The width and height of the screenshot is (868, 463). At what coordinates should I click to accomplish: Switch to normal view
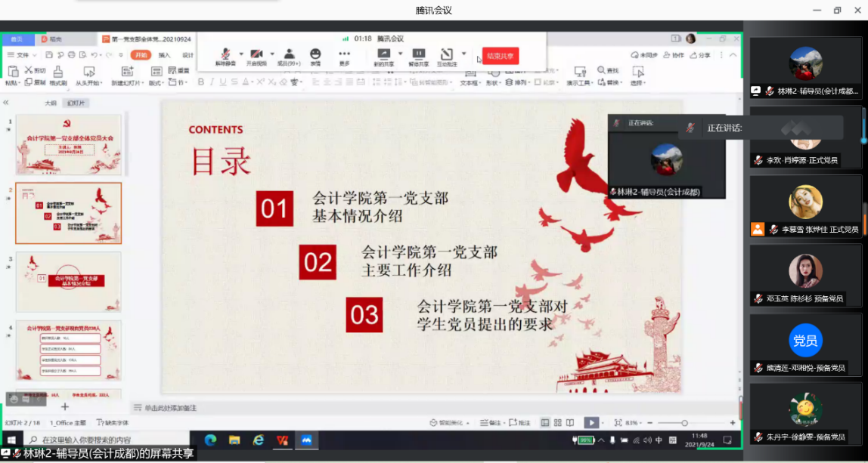(x=545, y=423)
